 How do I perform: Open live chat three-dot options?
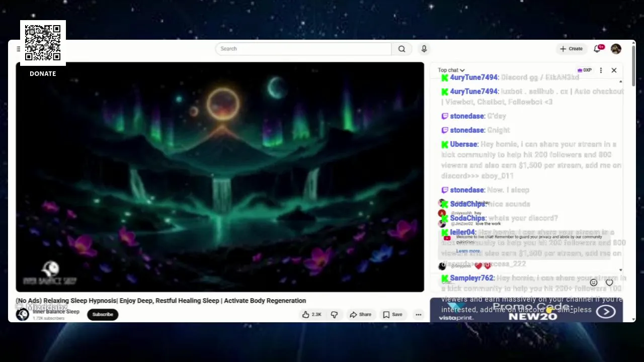pos(601,70)
